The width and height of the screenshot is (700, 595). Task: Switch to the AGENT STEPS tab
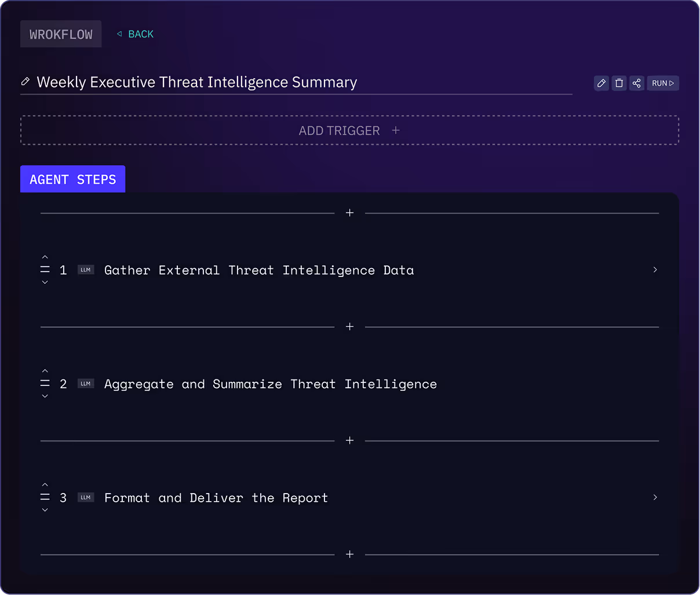pos(72,179)
